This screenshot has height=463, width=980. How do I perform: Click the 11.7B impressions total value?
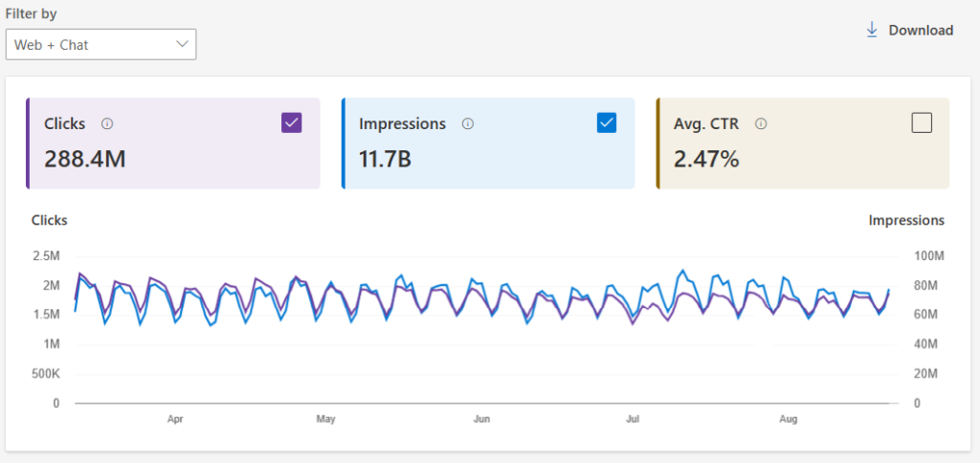pyautogui.click(x=385, y=160)
